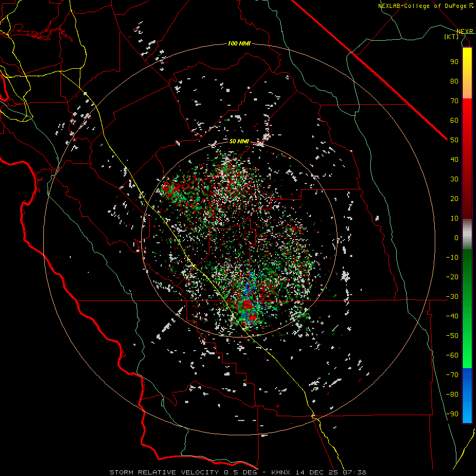The height and width of the screenshot is (476, 476).
Task: Click the 100 NMI range ring label
Action: click(x=239, y=44)
